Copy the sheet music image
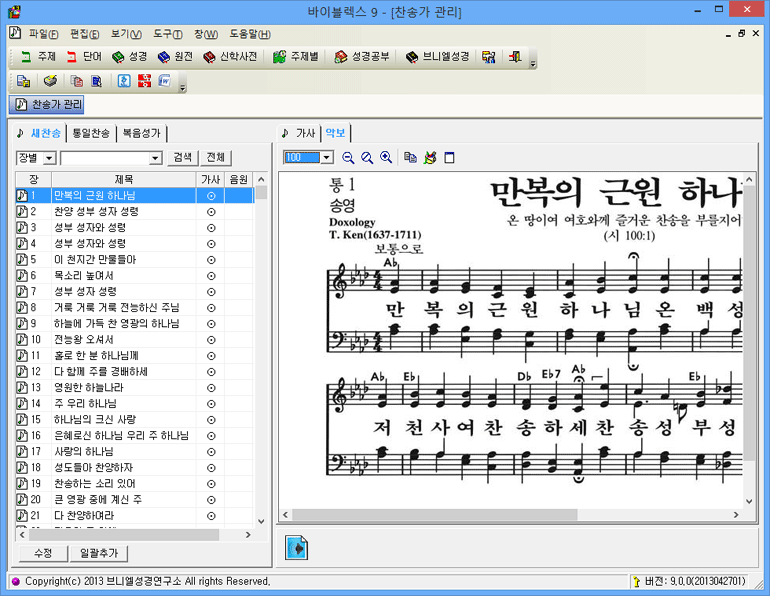The image size is (770, 596). 410,158
